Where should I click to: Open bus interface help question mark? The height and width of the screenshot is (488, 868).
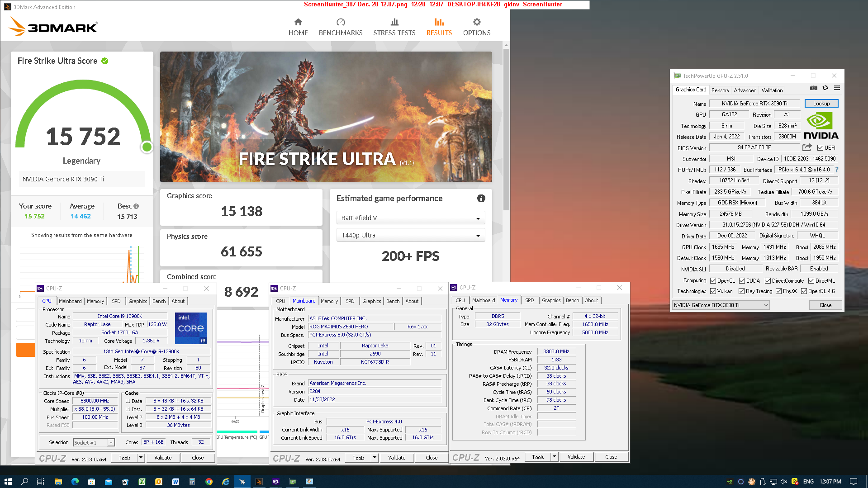(x=837, y=170)
